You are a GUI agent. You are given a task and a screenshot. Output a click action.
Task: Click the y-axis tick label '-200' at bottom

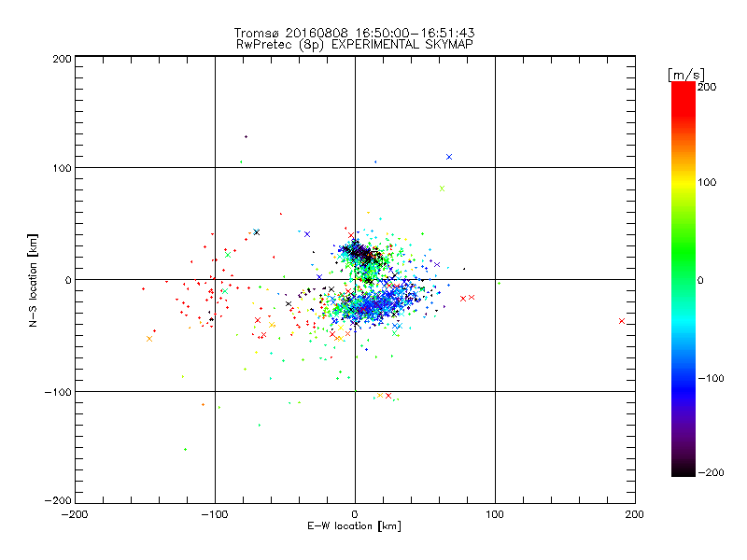tap(58, 500)
